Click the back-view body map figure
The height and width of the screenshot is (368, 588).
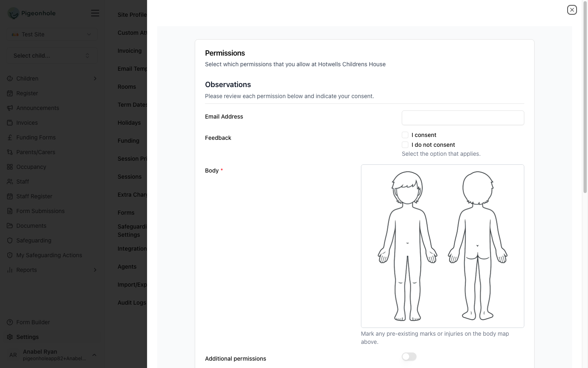tap(478, 246)
